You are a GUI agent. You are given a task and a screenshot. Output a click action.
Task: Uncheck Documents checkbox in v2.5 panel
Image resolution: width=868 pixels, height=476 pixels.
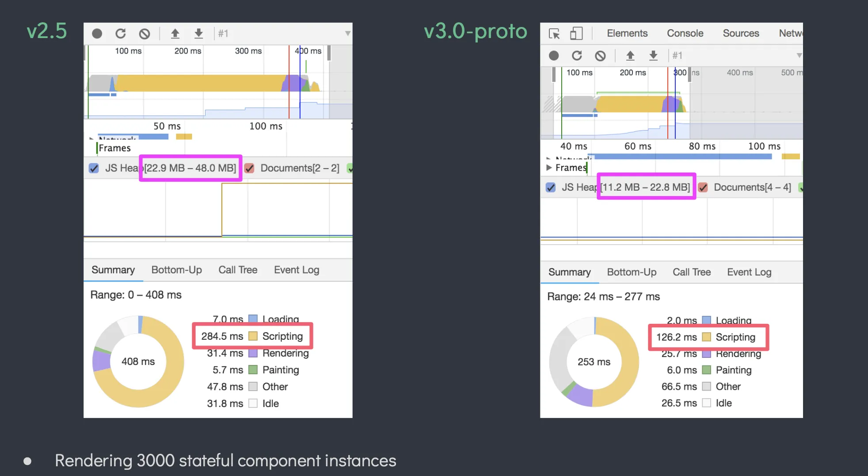click(250, 169)
